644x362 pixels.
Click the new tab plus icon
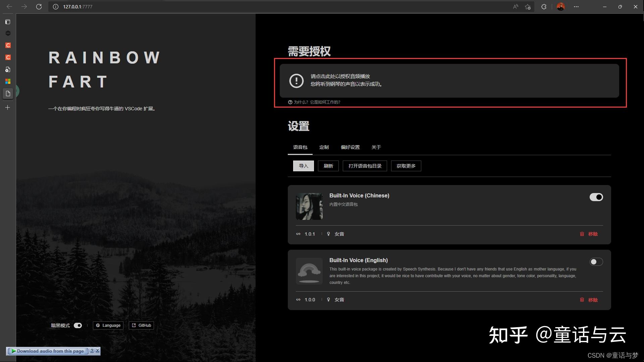(x=8, y=108)
